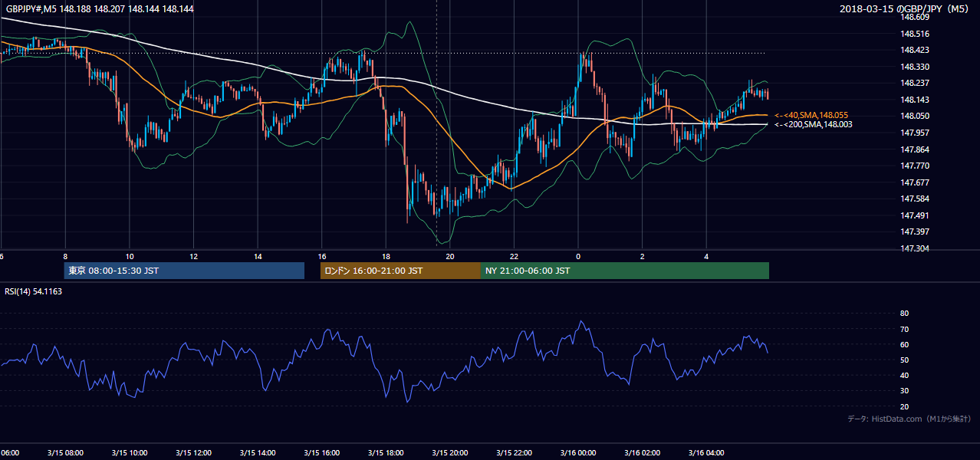Click the bottom time label 3/16 04:00

pyautogui.click(x=706, y=453)
